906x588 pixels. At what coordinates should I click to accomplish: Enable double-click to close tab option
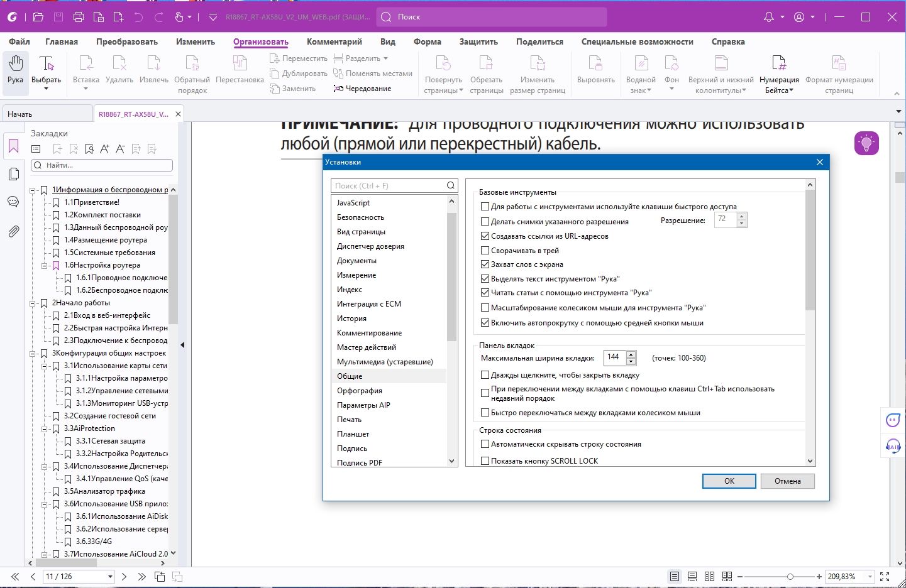(485, 374)
